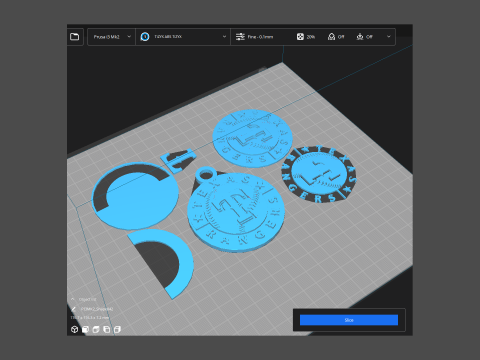Click the adhesion Off icon

pyautogui.click(x=360, y=37)
